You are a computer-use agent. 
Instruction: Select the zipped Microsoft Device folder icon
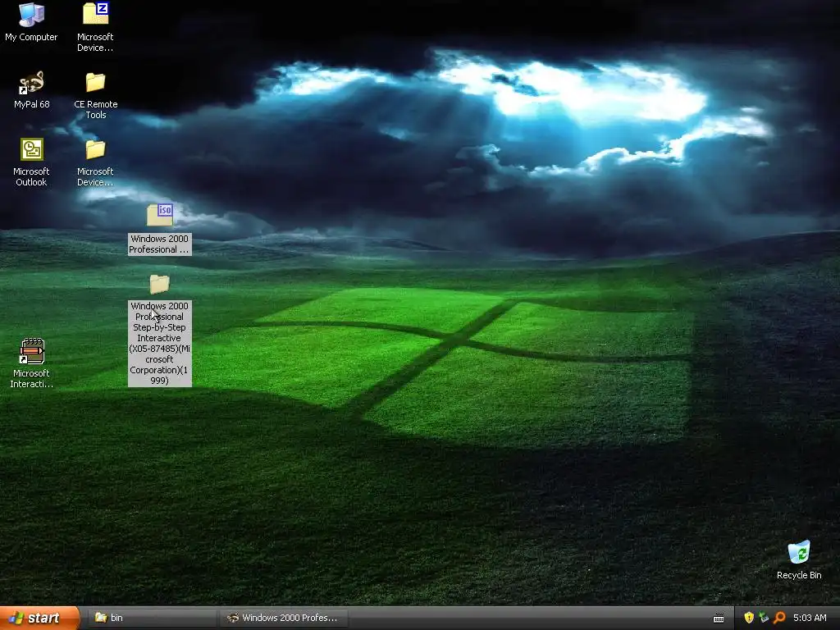(x=96, y=14)
